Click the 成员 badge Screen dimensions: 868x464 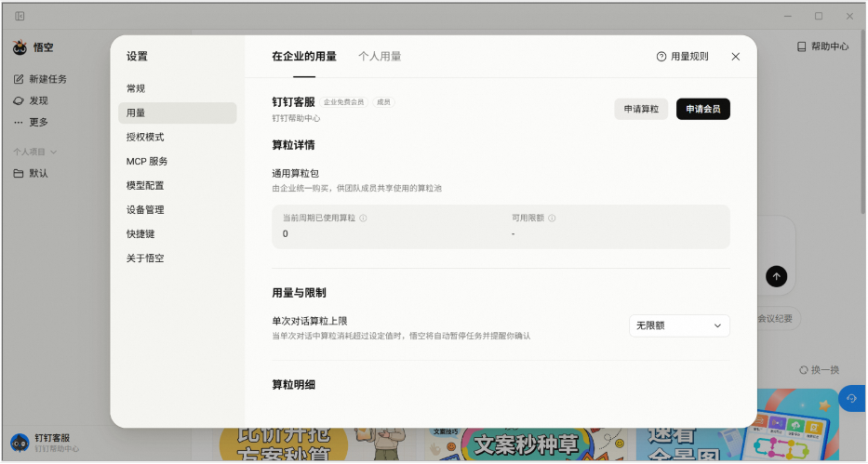click(x=383, y=102)
